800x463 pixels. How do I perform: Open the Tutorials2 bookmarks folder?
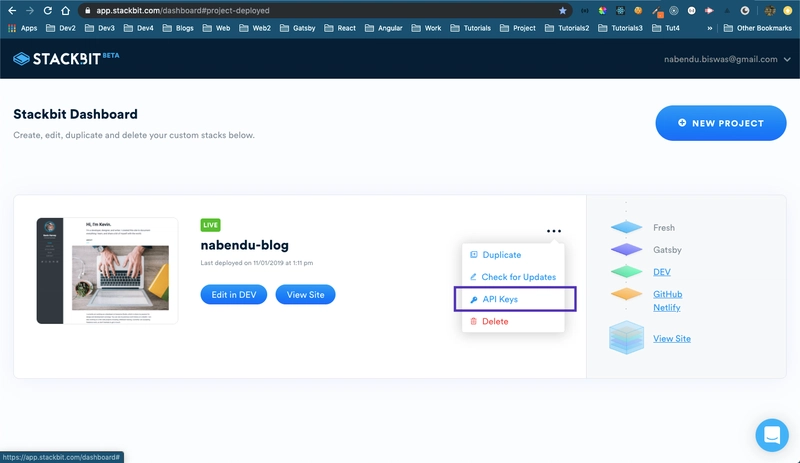[x=567, y=28]
